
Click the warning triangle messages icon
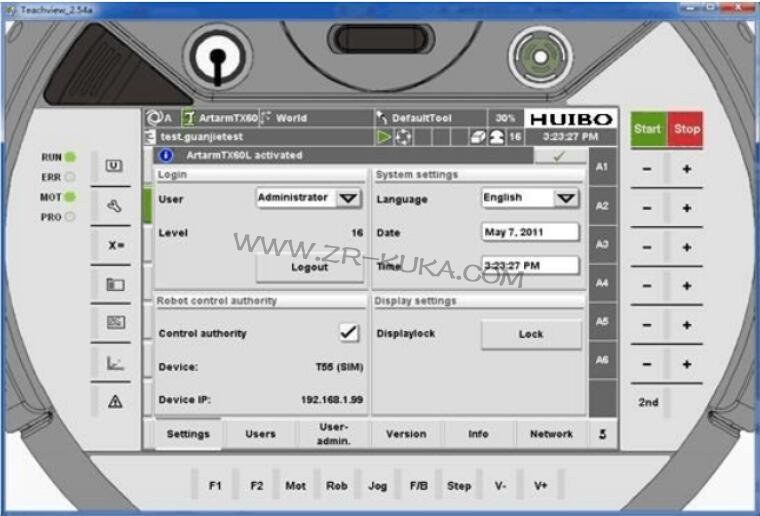(114, 401)
